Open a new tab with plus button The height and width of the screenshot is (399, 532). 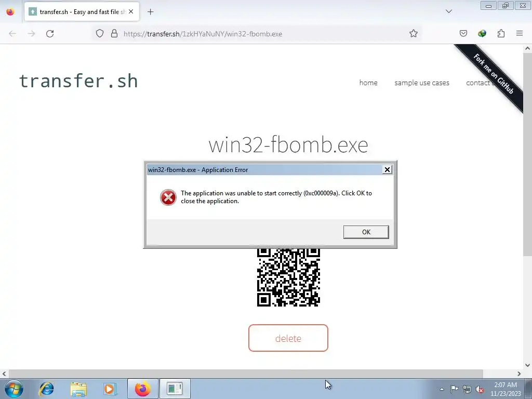point(150,12)
